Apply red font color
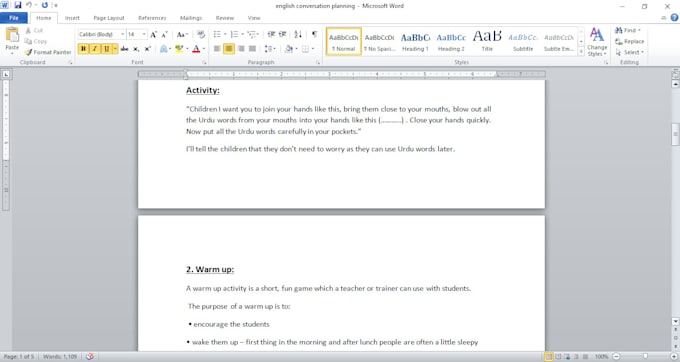This screenshot has width=680, height=362. (x=196, y=49)
